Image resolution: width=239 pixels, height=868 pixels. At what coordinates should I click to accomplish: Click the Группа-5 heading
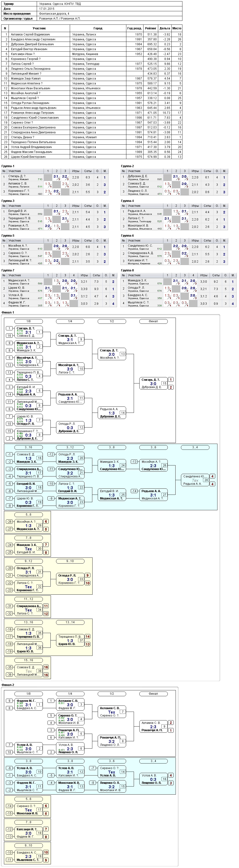(8, 235)
